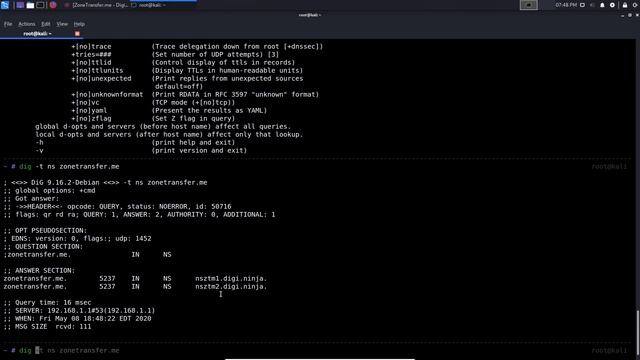Click the 'ANSWER SECTION:' heading line

pos(39,271)
